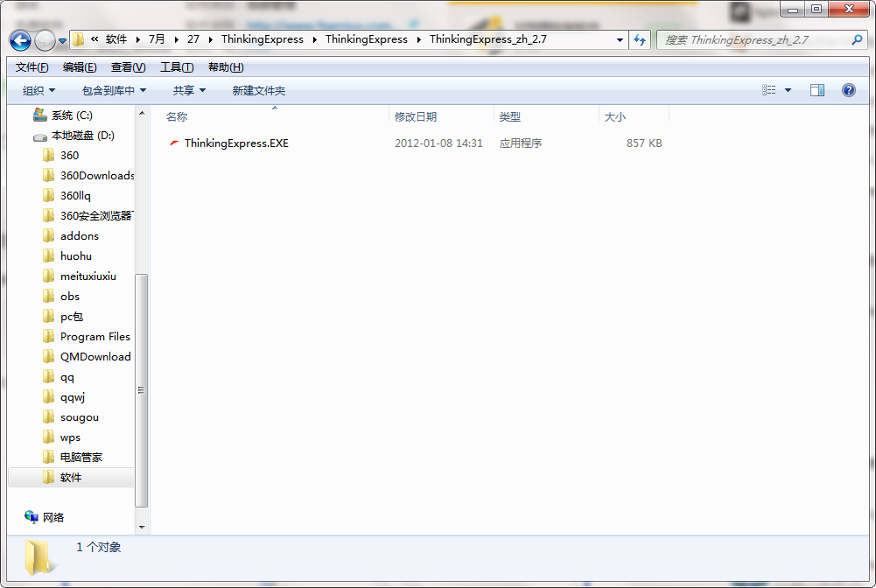Open the 文件(F) menu
The height and width of the screenshot is (588, 876).
pos(32,67)
